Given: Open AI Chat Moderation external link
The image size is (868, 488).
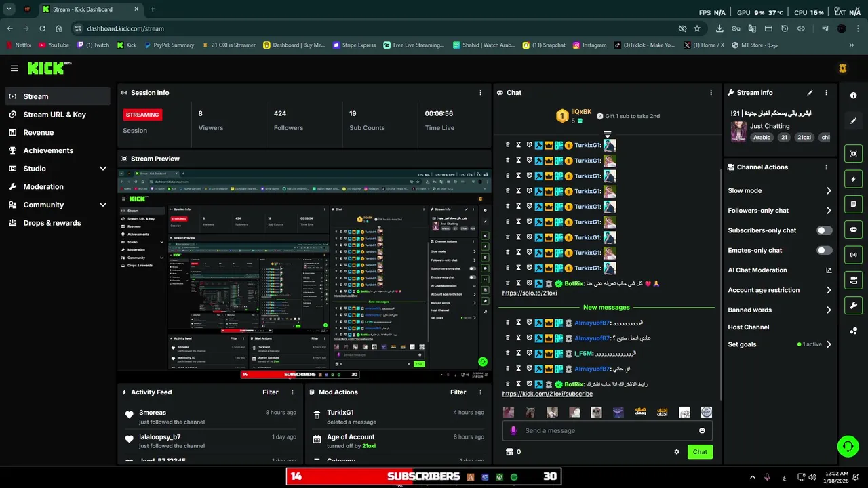Looking at the screenshot, I should click(x=829, y=270).
